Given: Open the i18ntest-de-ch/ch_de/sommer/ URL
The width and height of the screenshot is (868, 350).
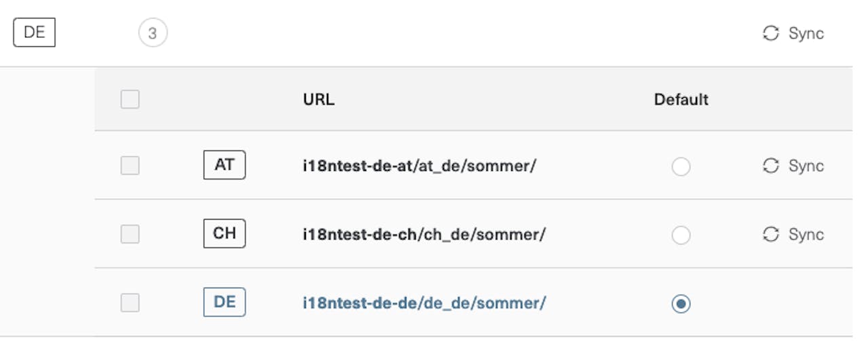Looking at the screenshot, I should point(424,234).
